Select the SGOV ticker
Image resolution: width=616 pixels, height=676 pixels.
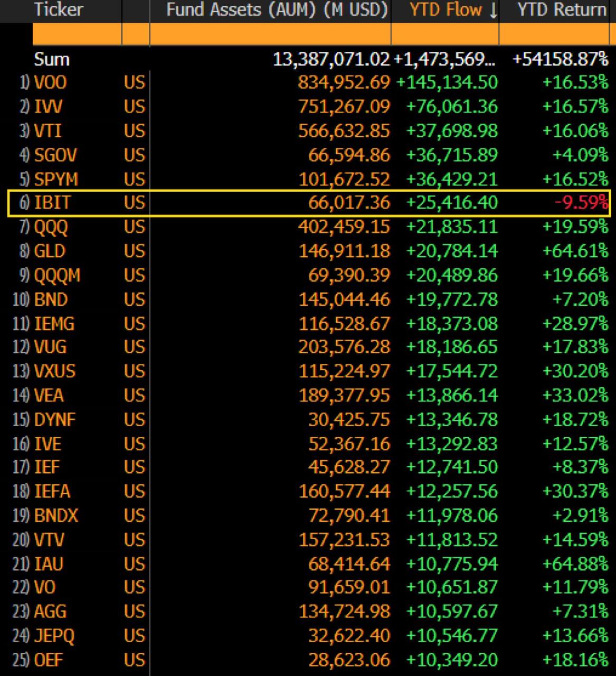coord(55,155)
